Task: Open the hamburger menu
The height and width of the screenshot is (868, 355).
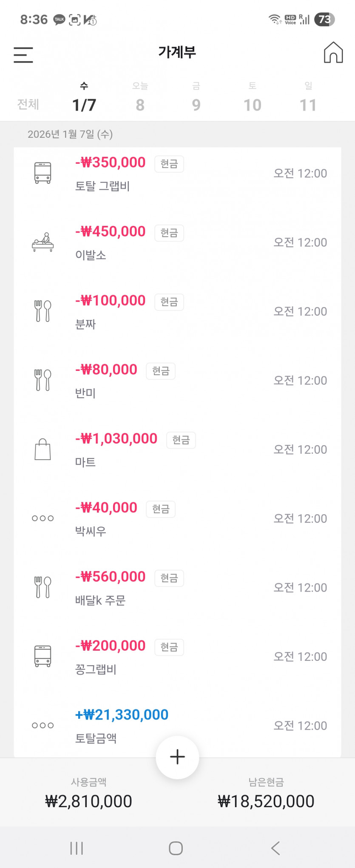Action: 23,55
